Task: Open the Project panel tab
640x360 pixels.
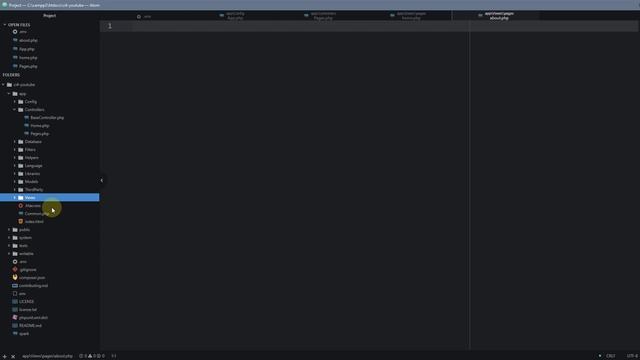Action: pos(50,16)
